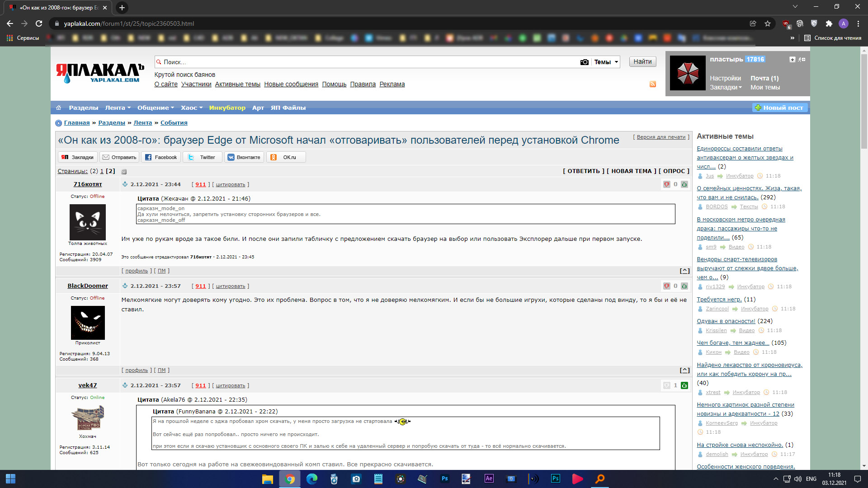
Task: Open the Темы search scope dropdown
Action: (606, 62)
